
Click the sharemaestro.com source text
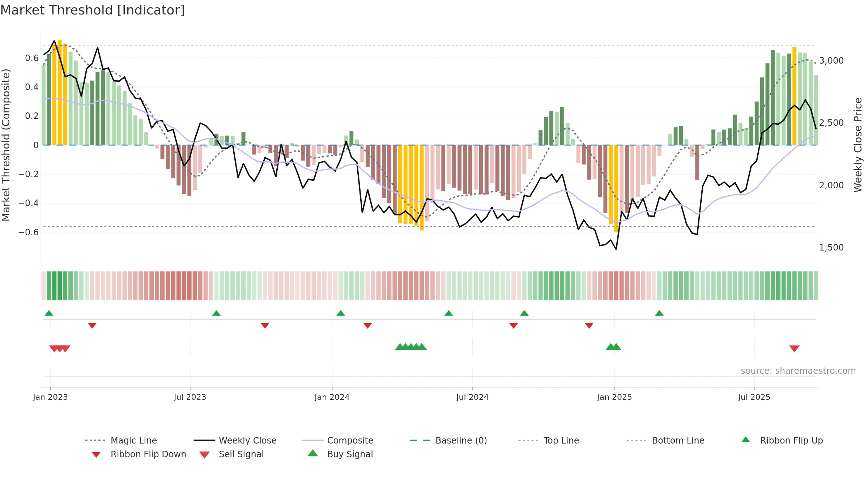(x=798, y=371)
